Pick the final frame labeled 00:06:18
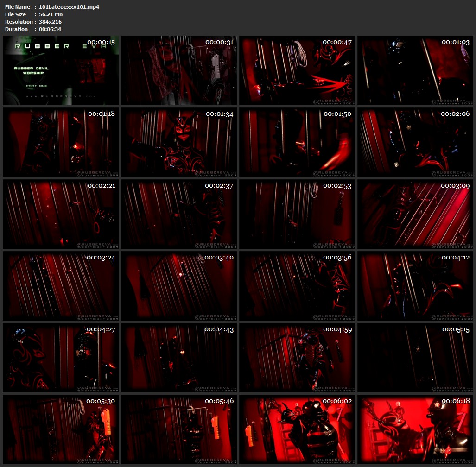The image size is (476, 467). tap(415, 429)
